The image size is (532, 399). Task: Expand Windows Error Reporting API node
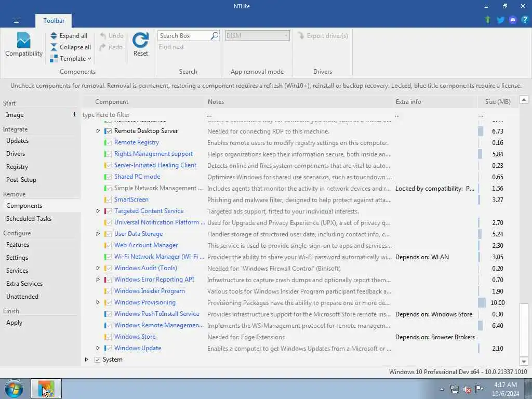coord(98,280)
